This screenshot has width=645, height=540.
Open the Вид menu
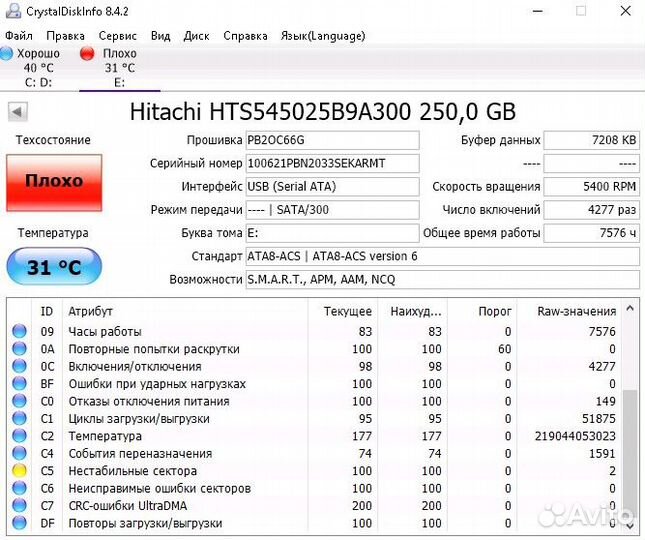[x=160, y=36]
